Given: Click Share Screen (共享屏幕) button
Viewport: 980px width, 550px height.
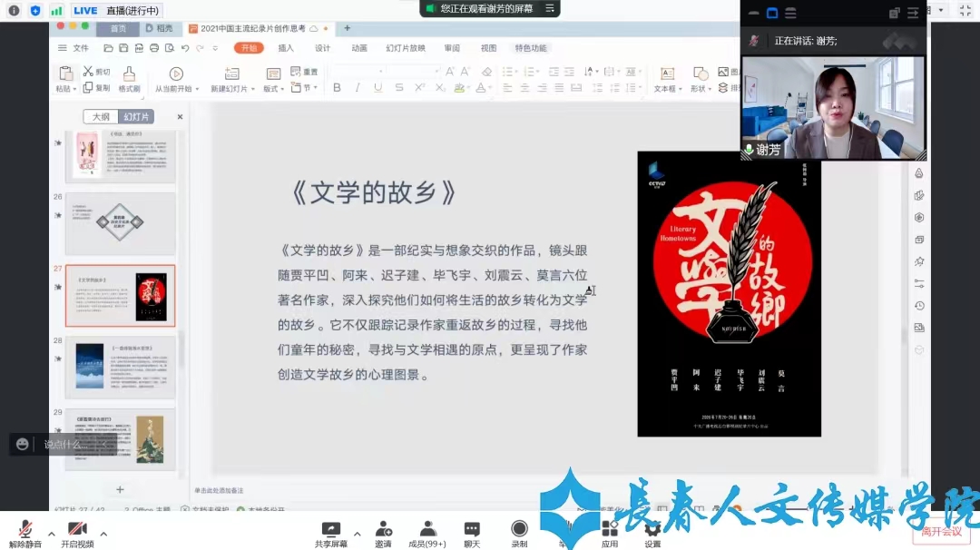Looking at the screenshot, I should (331, 535).
